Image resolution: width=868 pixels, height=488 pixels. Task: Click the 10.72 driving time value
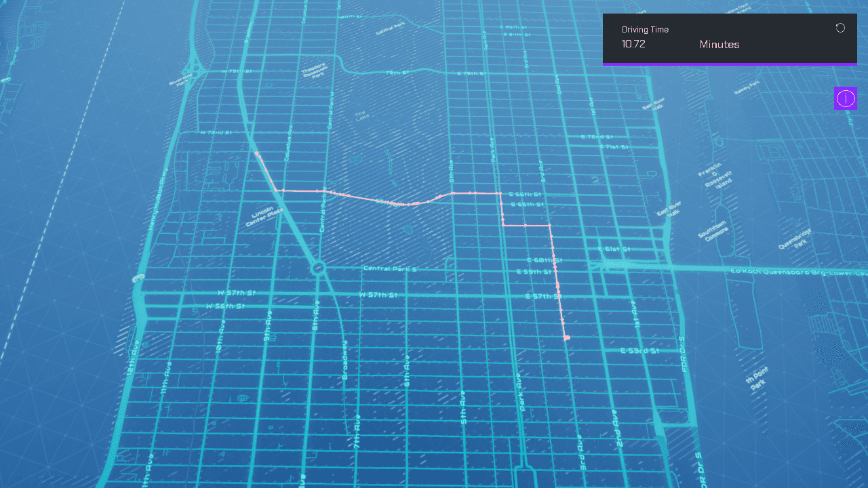pyautogui.click(x=633, y=44)
